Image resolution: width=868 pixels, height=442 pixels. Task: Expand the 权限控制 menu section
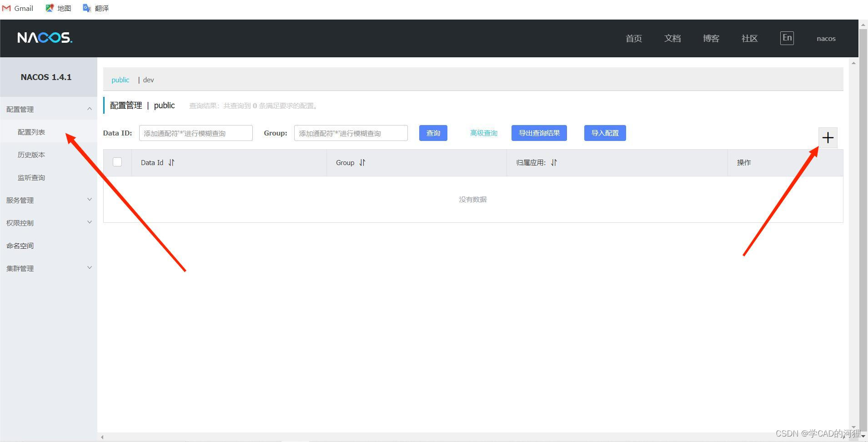(x=49, y=223)
